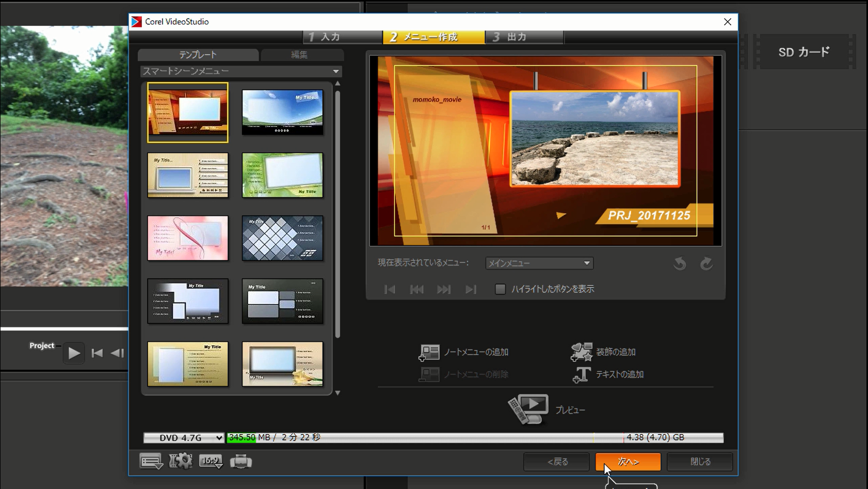
Task: Open the gear settings icon at bottom left
Action: pos(181,461)
